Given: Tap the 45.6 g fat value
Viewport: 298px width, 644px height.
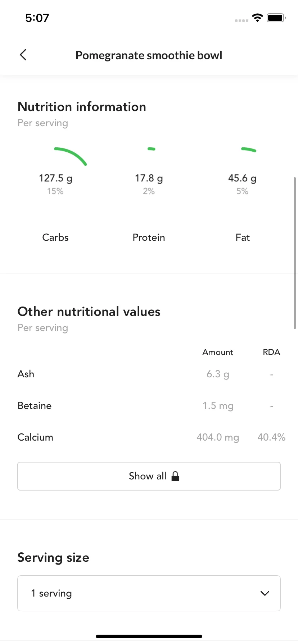Looking at the screenshot, I should click(242, 178).
